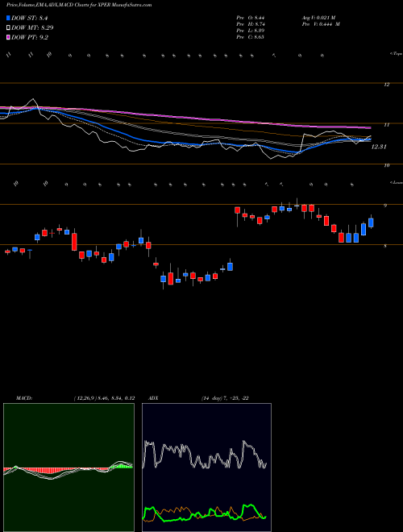
Task: Click the 'MACD:' panel heading
Action: 23,398
